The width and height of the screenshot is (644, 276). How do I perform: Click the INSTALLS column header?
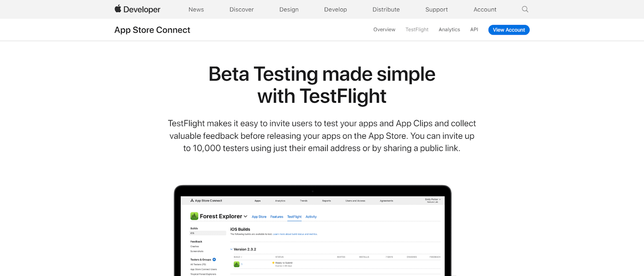[x=364, y=257]
